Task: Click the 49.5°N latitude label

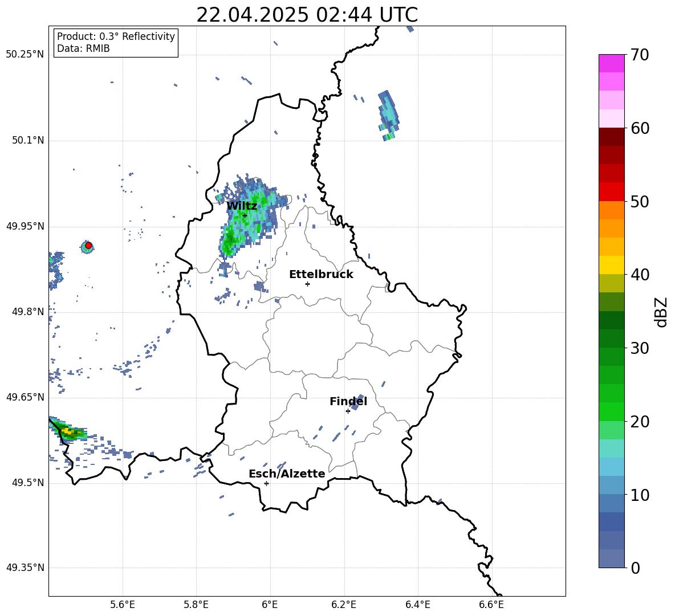Action: tap(28, 483)
